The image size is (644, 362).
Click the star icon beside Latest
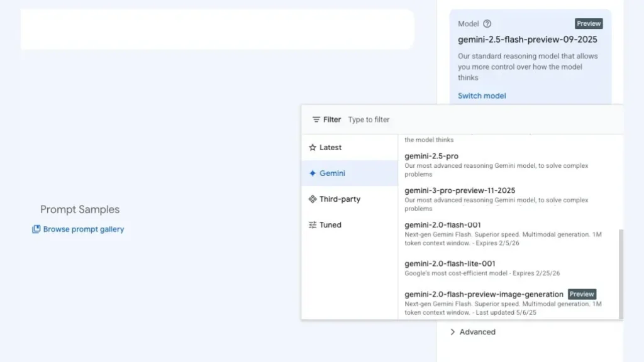(313, 148)
